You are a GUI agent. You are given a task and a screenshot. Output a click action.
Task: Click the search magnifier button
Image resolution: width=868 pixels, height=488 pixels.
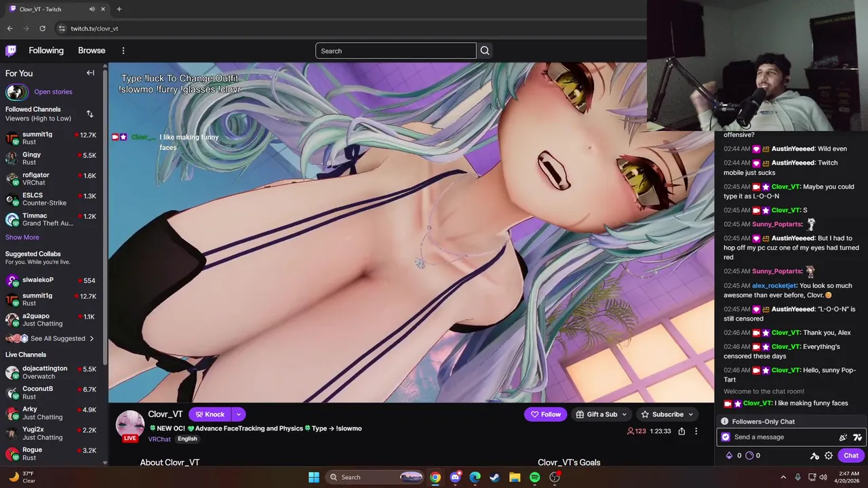coord(485,51)
